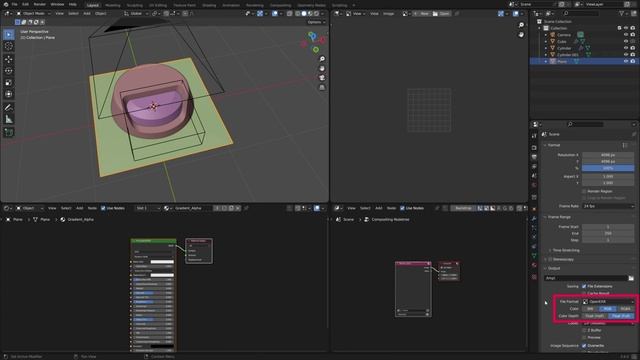The width and height of the screenshot is (640, 360).
Task: Open the File menu
Action: pyautogui.click(x=14, y=4)
